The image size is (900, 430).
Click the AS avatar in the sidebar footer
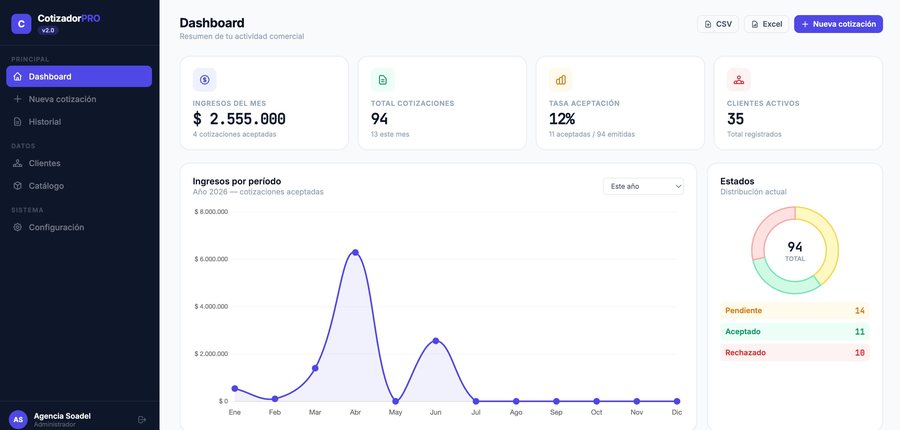point(18,420)
